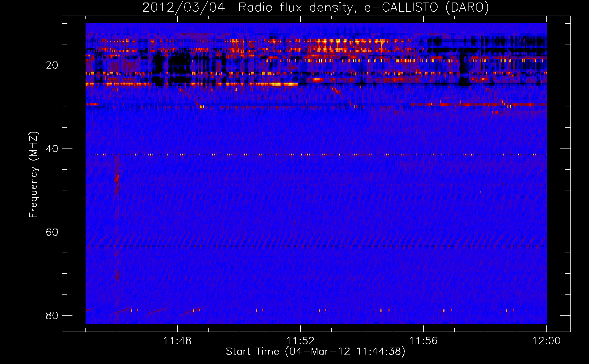This screenshot has width=589, height=364.
Task: Click the 11:56 time tick label
Action: 423,341
